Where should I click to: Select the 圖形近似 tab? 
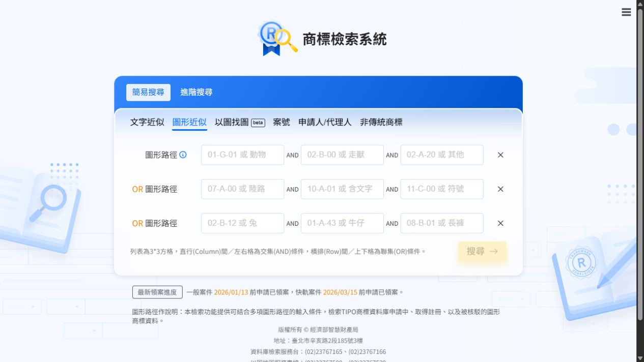189,122
